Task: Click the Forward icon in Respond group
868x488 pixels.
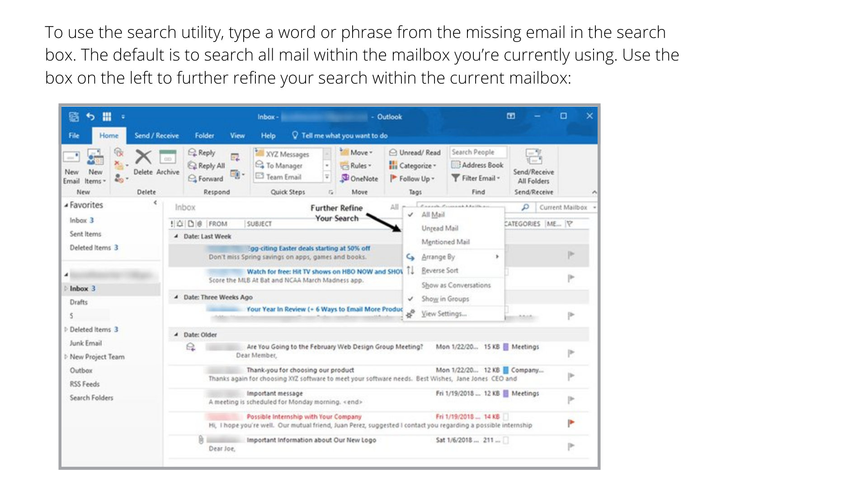Action: [192, 178]
